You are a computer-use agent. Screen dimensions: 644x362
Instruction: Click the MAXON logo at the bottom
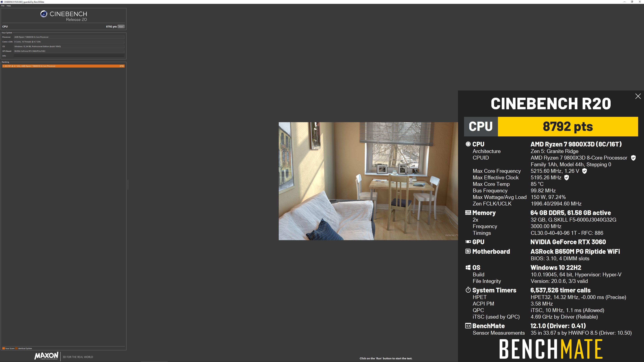(46, 356)
